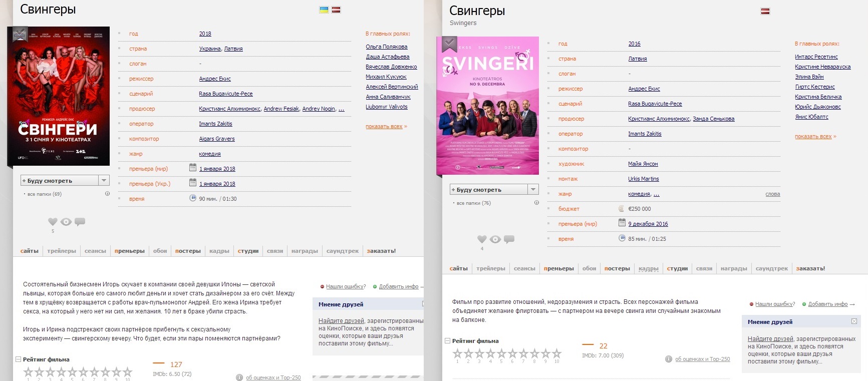Toggle the eye watched icon under the red poster

point(66,222)
